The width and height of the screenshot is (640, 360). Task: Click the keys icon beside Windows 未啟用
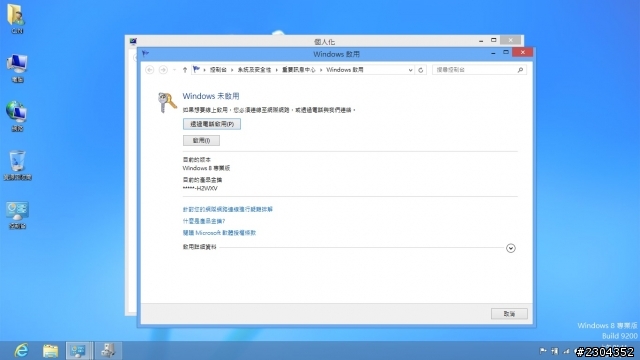coord(167,102)
